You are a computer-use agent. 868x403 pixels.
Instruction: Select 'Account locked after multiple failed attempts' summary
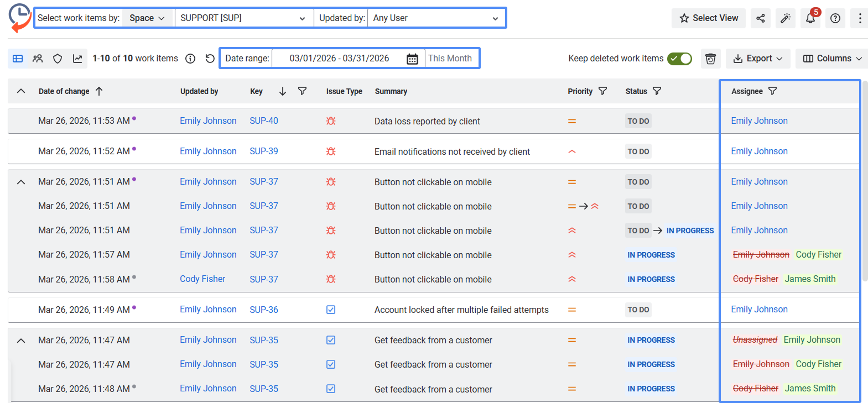461,310
